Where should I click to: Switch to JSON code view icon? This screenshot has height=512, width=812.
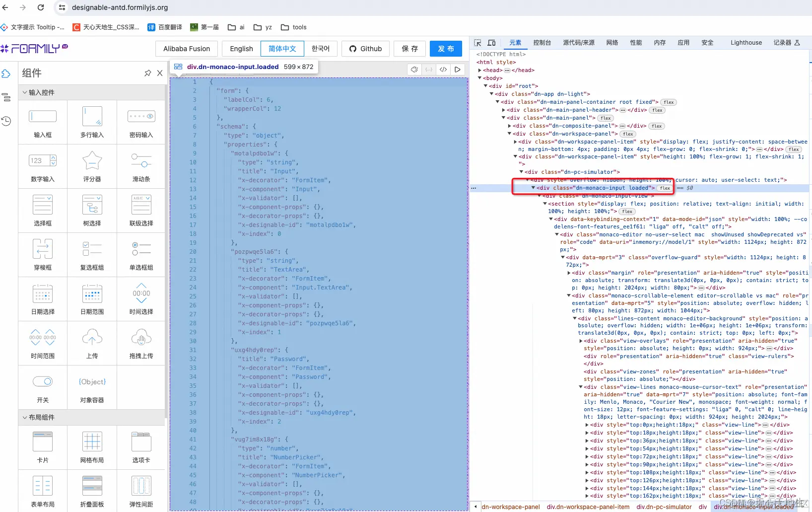click(443, 70)
